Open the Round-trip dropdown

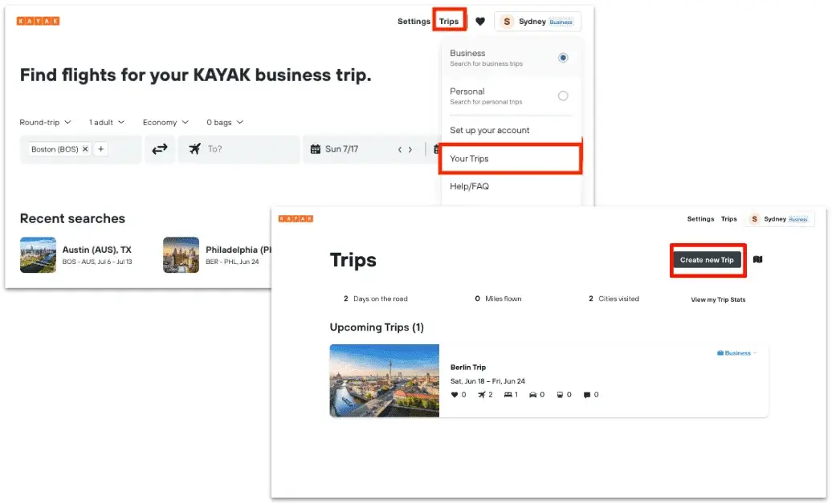[x=45, y=123]
